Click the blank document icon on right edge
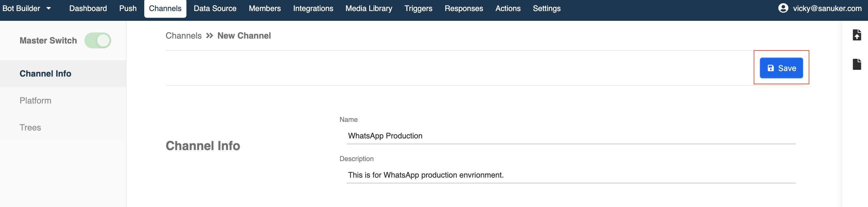Viewport: 868px width, 207px height. (857, 64)
